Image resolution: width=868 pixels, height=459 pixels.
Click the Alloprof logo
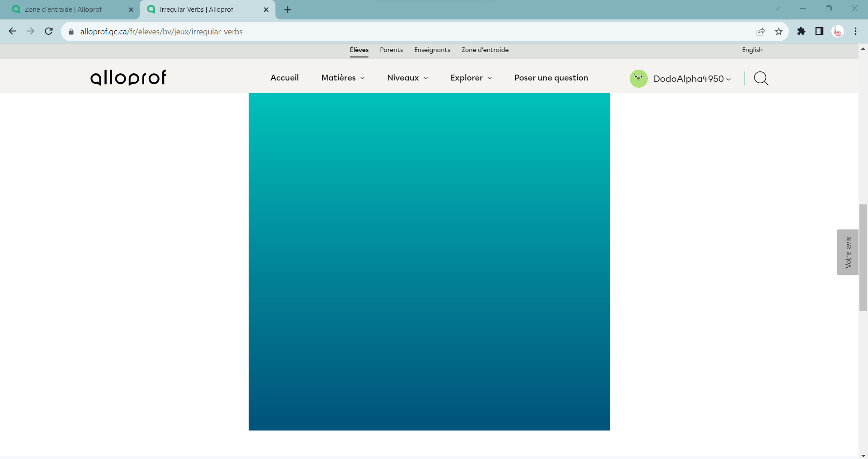pyautogui.click(x=128, y=78)
